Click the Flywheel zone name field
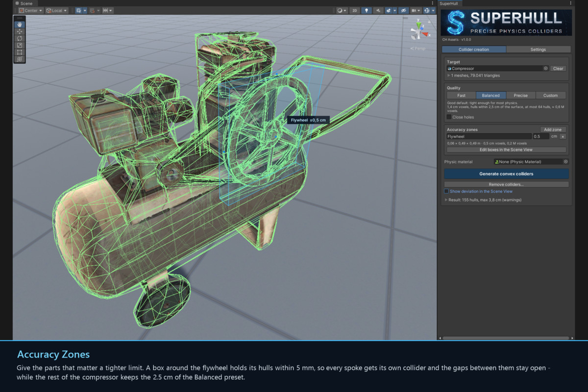Screen dimensions: 588x392 (x=489, y=136)
